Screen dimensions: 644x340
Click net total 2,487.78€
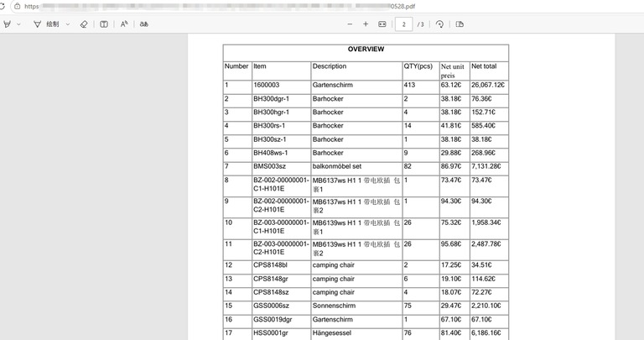(x=486, y=244)
